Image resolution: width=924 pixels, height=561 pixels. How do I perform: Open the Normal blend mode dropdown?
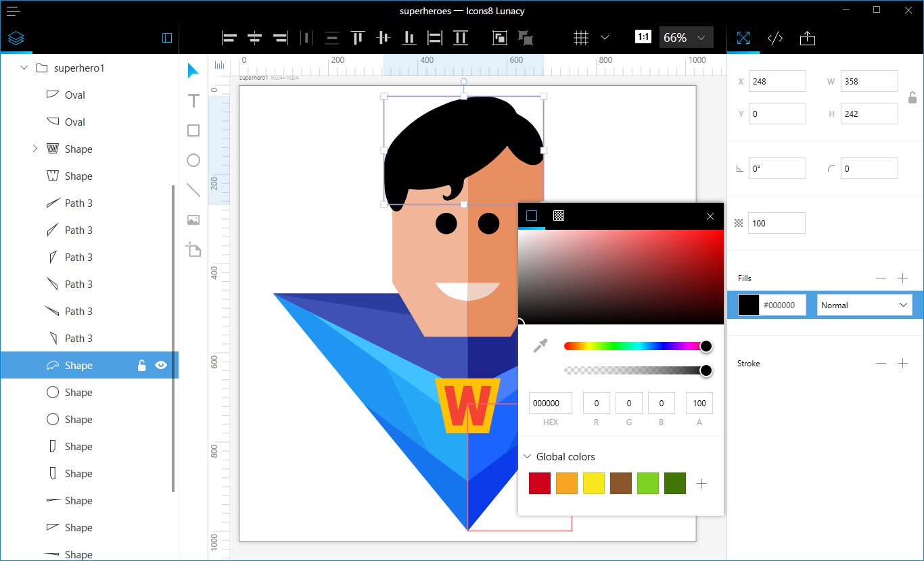pos(864,306)
